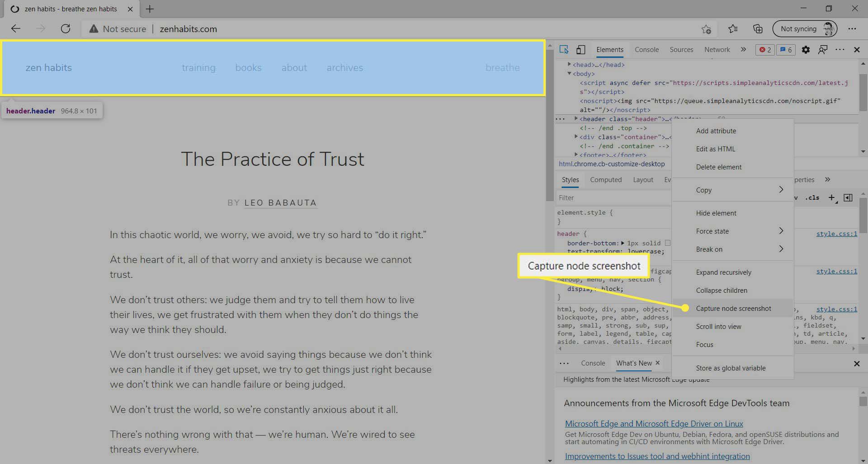The height and width of the screenshot is (464, 868).
Task: Switch to the Console tab in DevTools
Action: pos(646,50)
